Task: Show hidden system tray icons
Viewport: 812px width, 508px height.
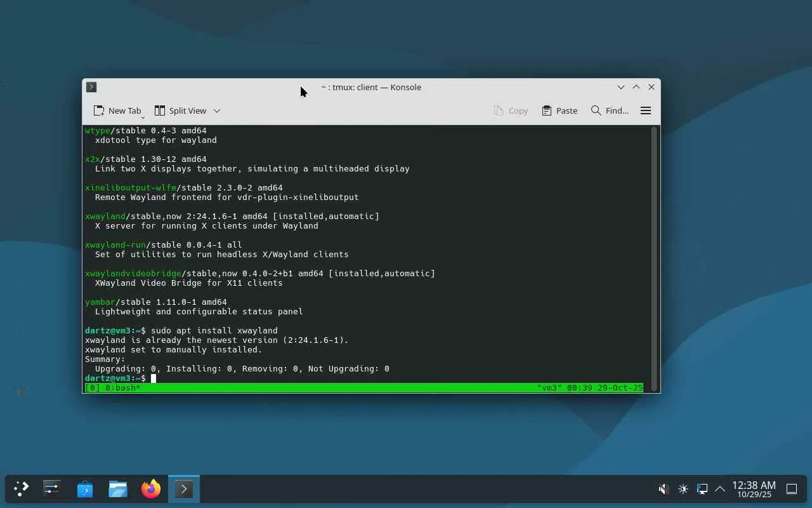Action: tap(720, 489)
